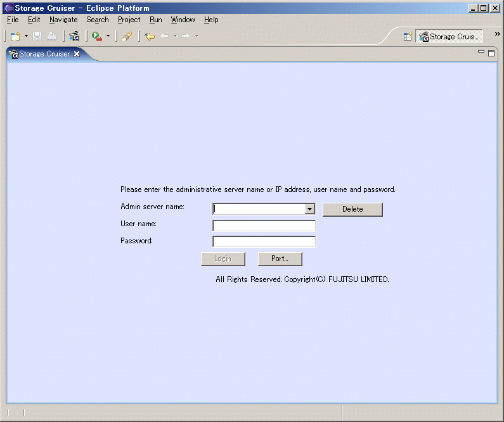Show hidden perspective toolbar chevron
The height and width of the screenshot is (422, 504).
497,34
